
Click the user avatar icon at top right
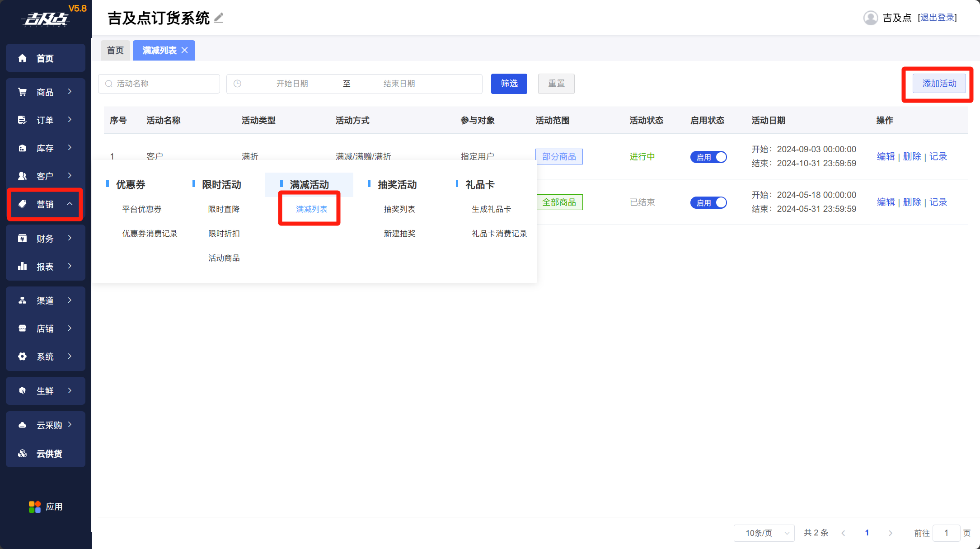(870, 18)
